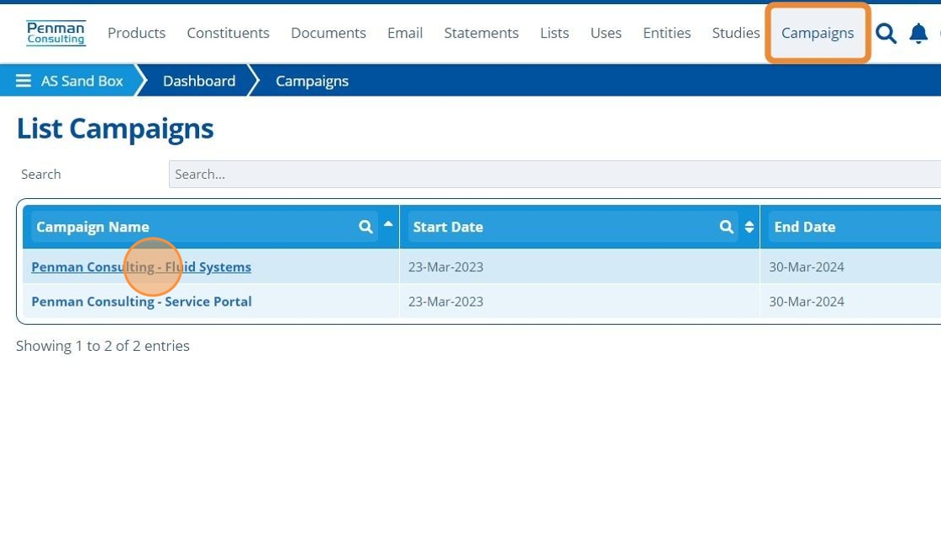Click the Campaign Name column header
The image size is (941, 560).
(92, 227)
